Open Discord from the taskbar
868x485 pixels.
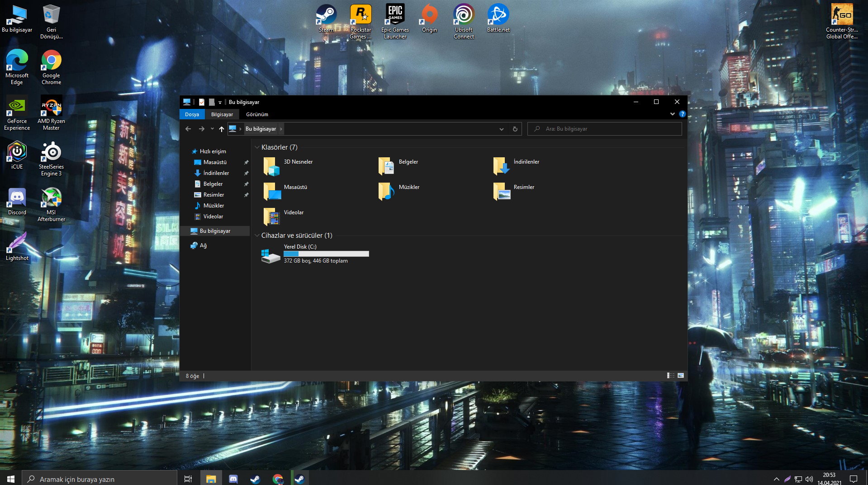click(233, 479)
